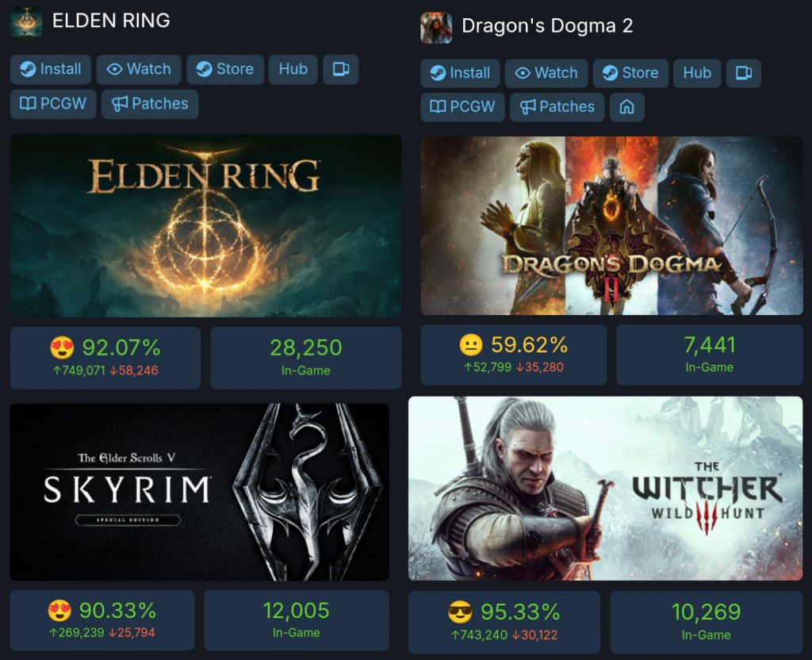Click the ELDEN RING app icon
Image resolution: width=812 pixels, height=660 pixels.
(x=26, y=21)
